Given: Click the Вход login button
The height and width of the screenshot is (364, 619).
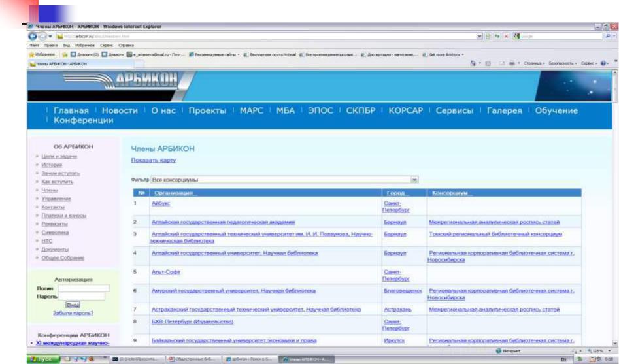Looking at the screenshot, I should point(73,305).
